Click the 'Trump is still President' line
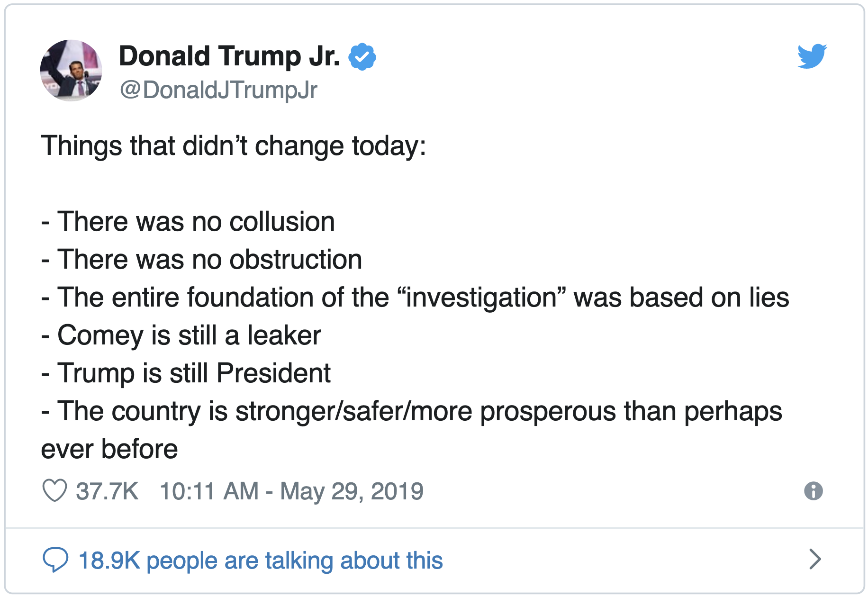 [x=186, y=373]
